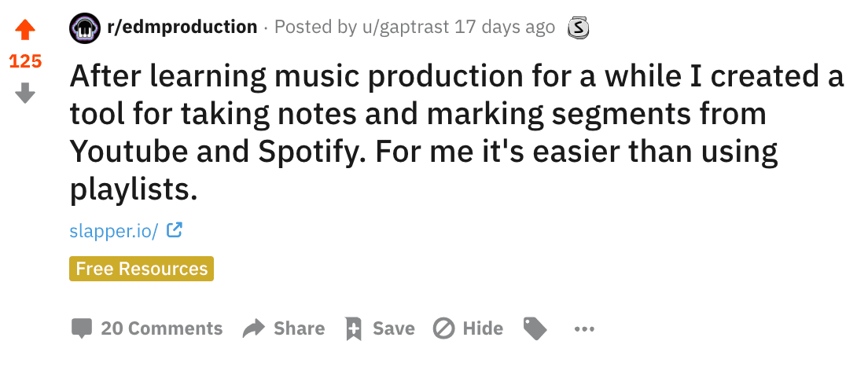The width and height of the screenshot is (868, 374).
Task: Expand the three-dot more options menu
Action: click(x=584, y=329)
